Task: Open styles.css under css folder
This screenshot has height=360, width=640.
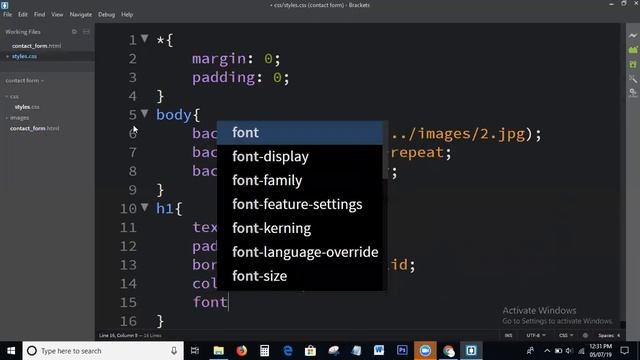Action: [27, 107]
